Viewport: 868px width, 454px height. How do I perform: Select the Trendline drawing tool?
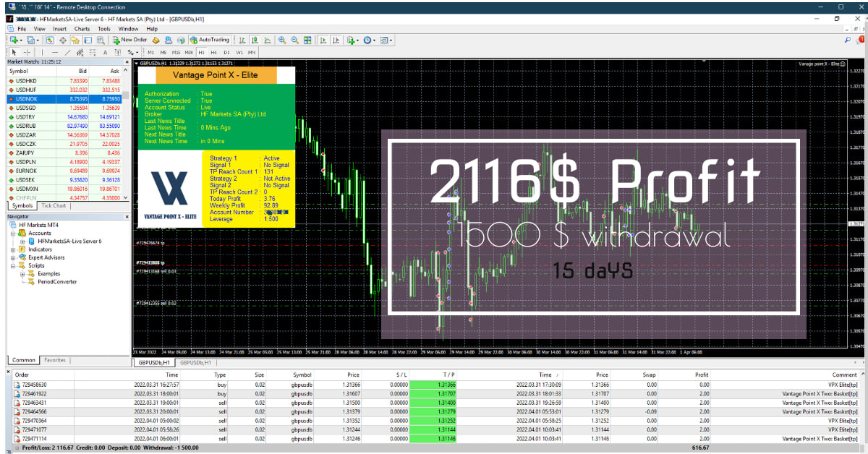(x=67, y=52)
